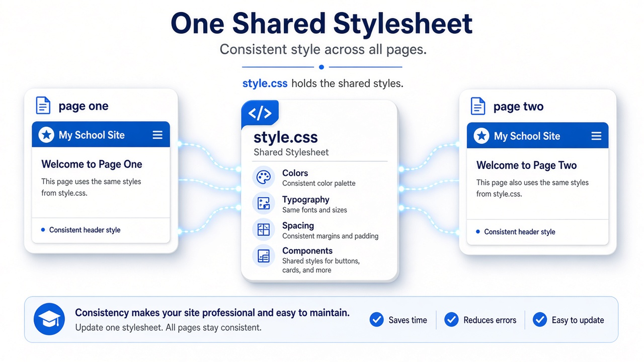Select the Components layout icon

pos(264,256)
